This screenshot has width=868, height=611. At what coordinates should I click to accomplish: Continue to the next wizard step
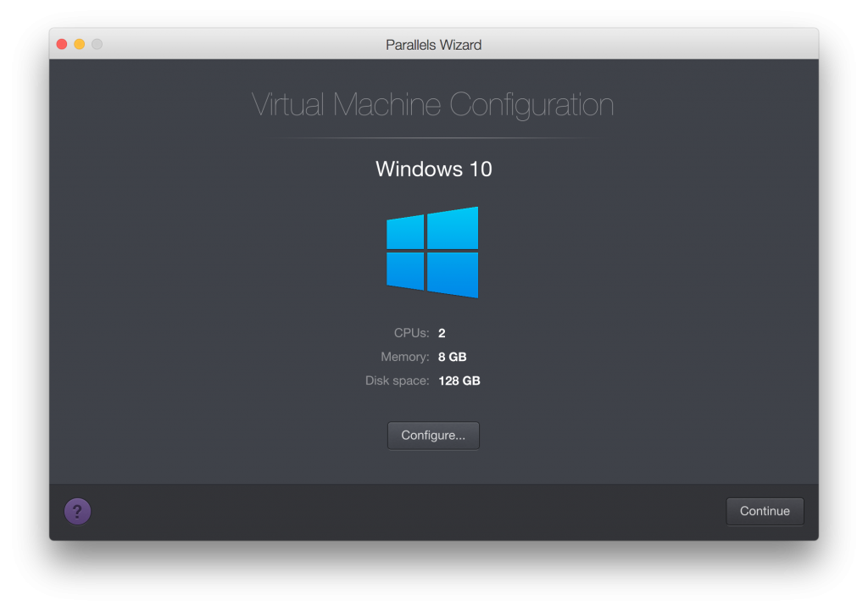[x=764, y=511]
